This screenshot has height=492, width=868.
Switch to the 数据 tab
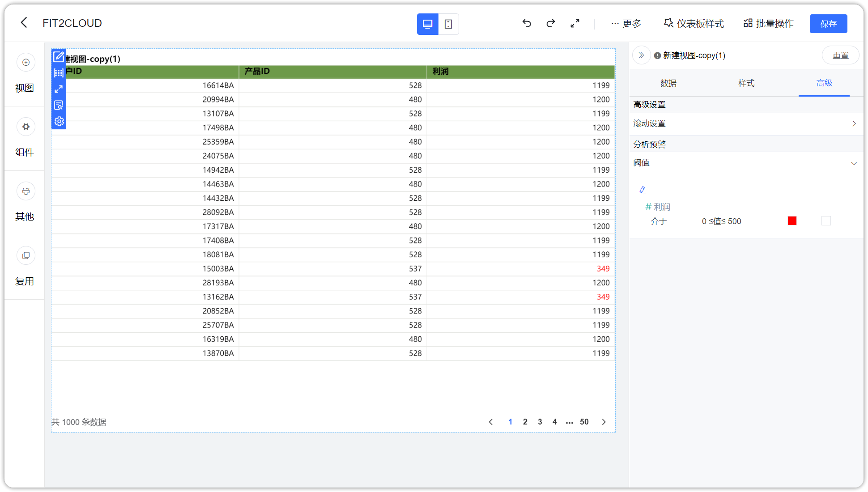pos(668,83)
